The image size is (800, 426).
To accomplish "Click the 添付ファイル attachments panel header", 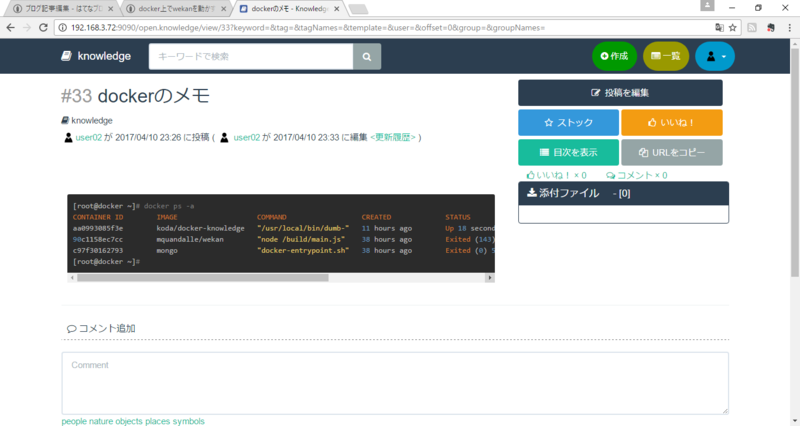I will click(623, 193).
